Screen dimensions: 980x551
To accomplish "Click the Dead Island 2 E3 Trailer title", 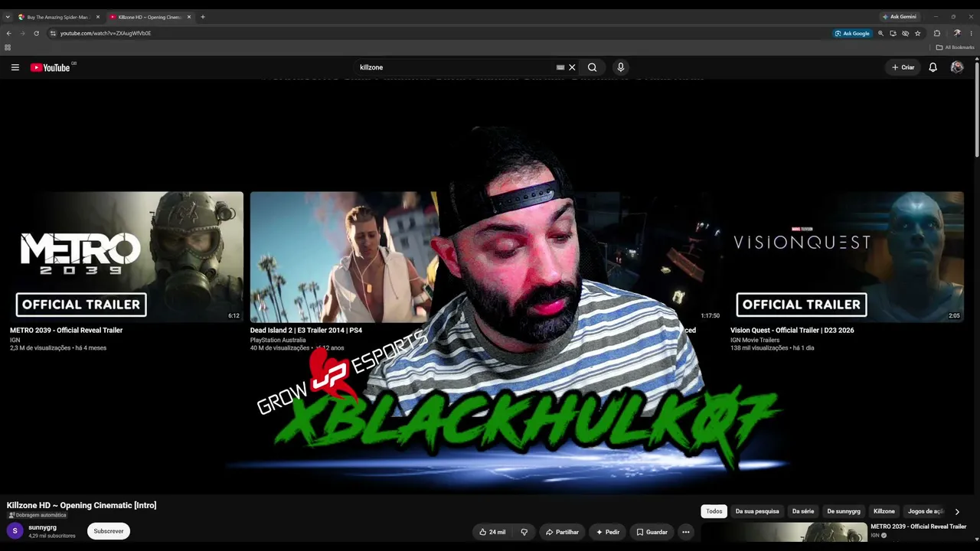I will (306, 331).
